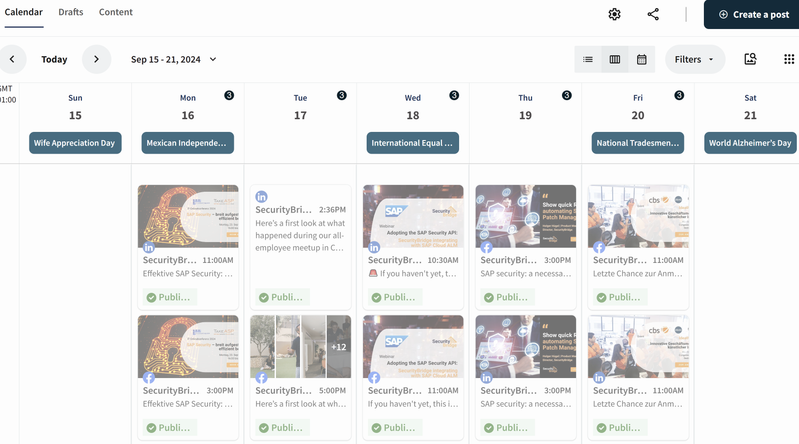
Task: Click the Thursday post count badge
Action: click(x=567, y=95)
